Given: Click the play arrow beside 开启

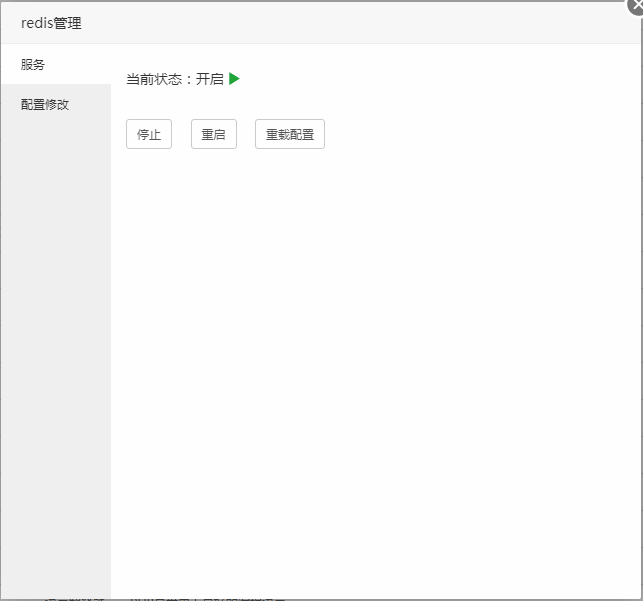Looking at the screenshot, I should [234, 79].
